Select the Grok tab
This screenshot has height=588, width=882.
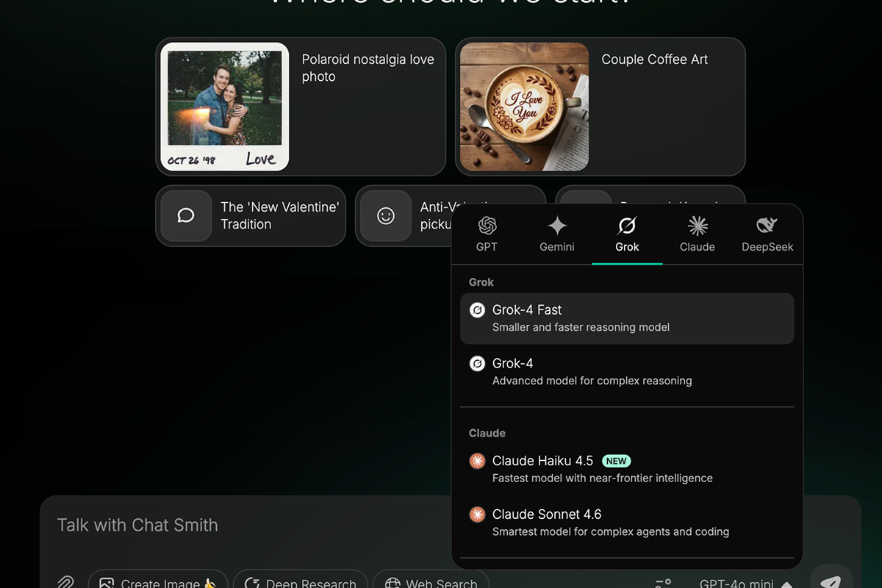(x=627, y=234)
